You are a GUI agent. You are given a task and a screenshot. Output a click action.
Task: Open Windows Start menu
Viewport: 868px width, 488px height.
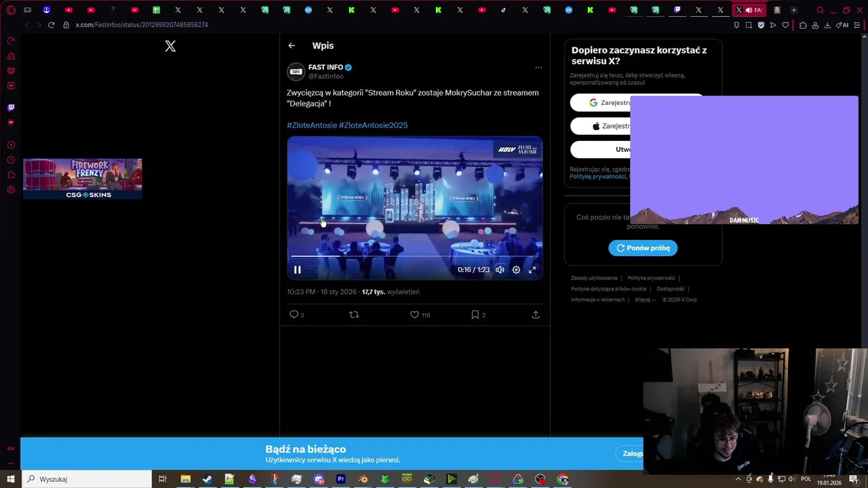pos(11,479)
